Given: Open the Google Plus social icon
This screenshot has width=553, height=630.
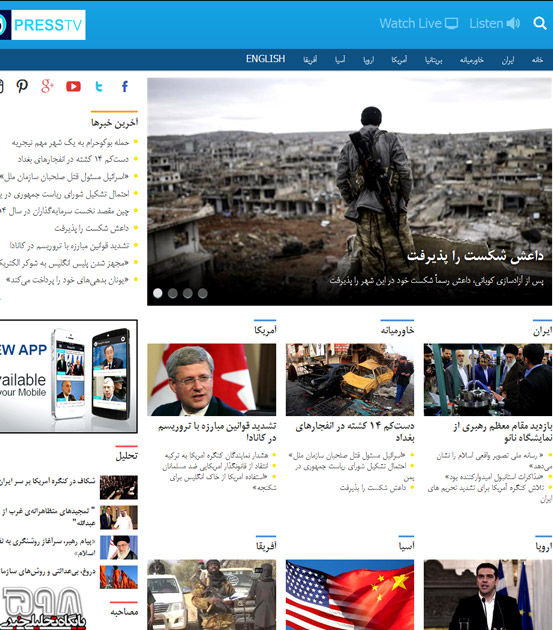Looking at the screenshot, I should coord(47,86).
